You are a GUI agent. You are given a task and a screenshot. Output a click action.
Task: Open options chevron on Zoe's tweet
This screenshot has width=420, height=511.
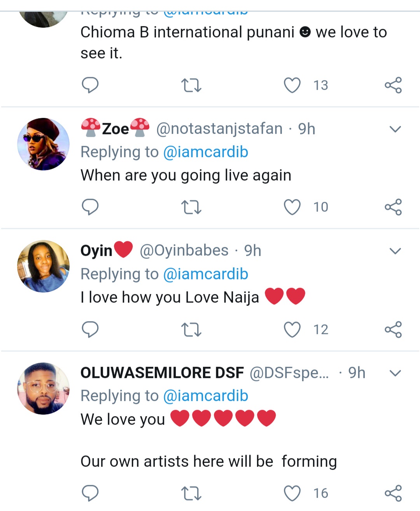(395, 129)
